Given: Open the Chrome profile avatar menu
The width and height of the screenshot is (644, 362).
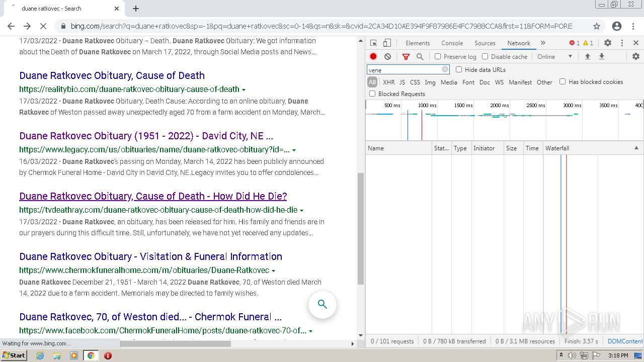Looking at the screenshot, I should click(x=617, y=26).
